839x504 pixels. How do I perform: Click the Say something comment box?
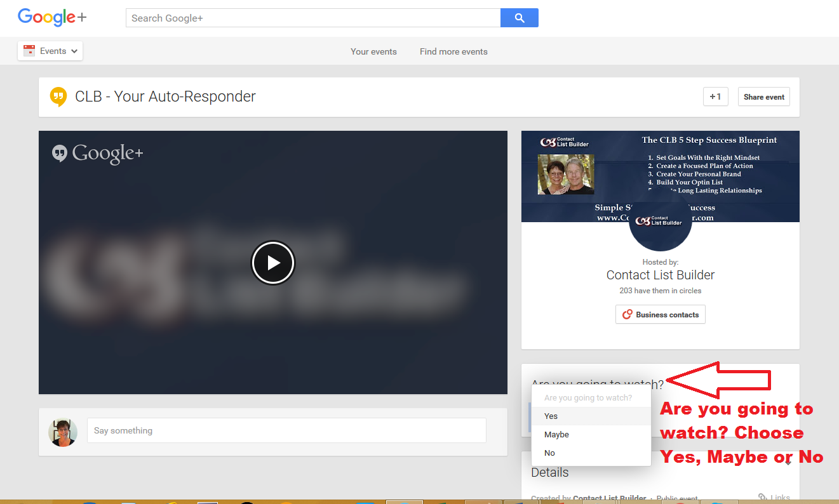[x=286, y=430]
